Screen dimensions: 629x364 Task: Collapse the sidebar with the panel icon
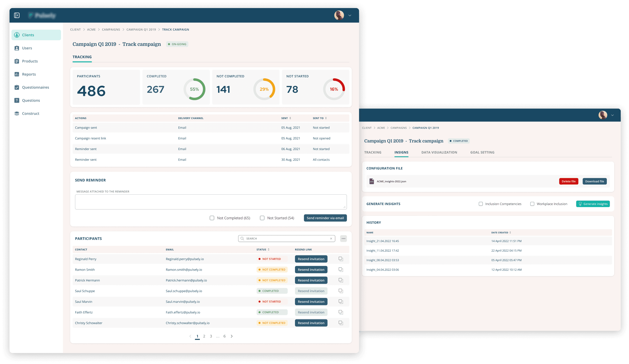(17, 15)
